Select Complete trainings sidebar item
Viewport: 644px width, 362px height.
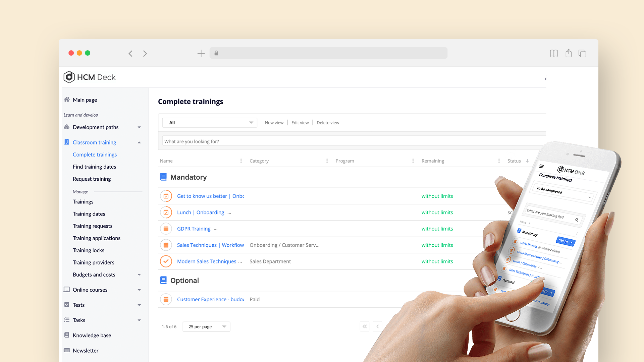coord(95,155)
